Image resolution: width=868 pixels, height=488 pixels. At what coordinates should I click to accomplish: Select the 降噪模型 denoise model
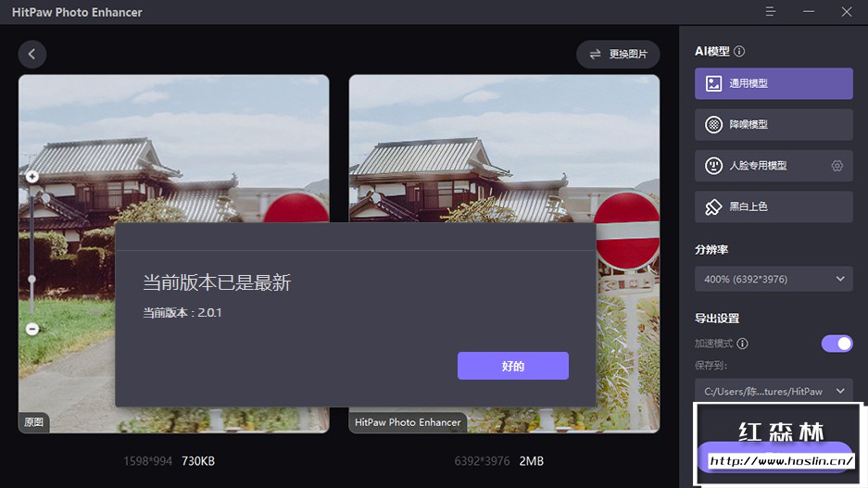click(x=774, y=124)
